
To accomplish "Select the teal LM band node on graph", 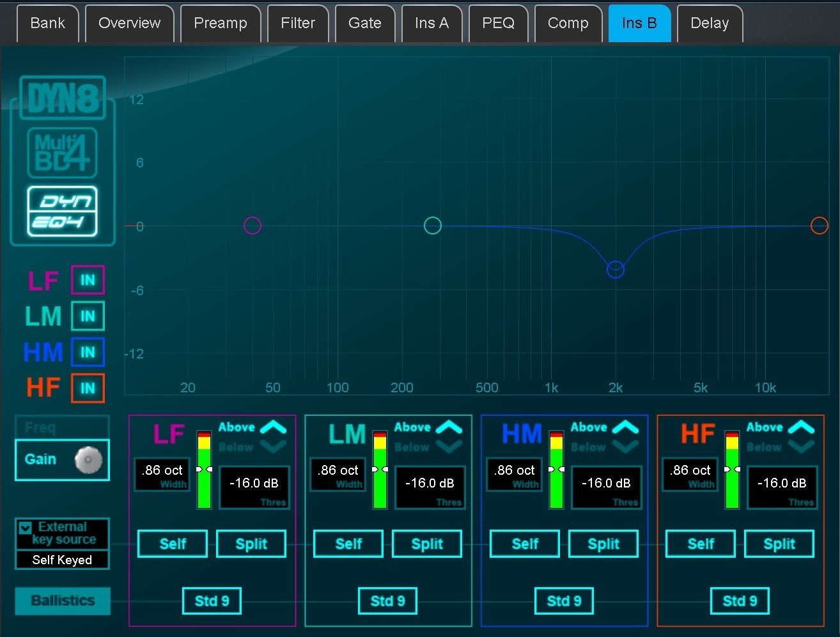I will 433,226.
